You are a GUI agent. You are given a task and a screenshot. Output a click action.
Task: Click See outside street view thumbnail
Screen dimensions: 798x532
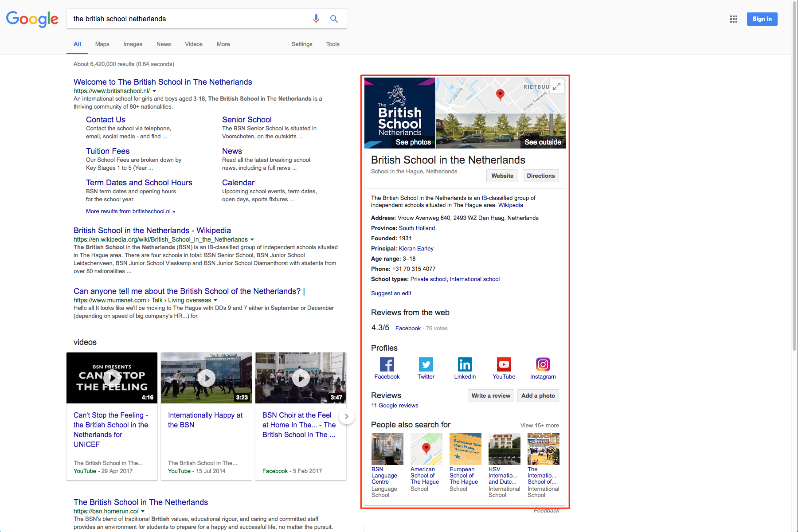501,131
